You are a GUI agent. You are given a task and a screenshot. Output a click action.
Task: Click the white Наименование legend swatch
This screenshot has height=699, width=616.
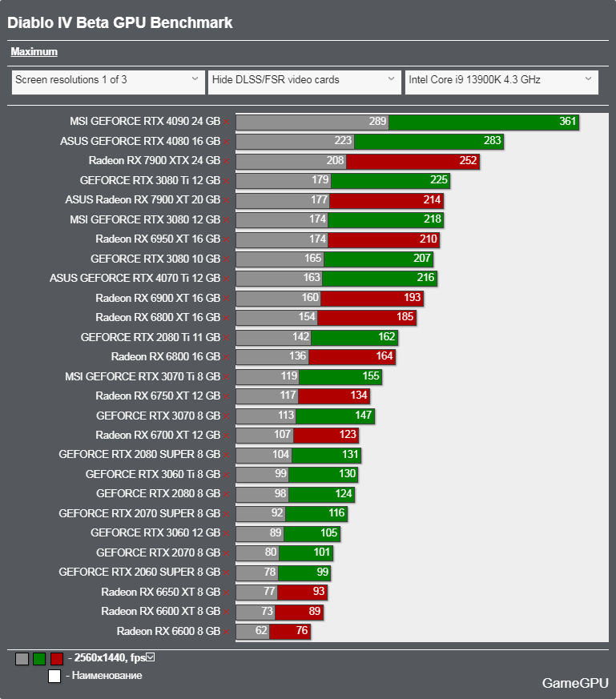54,676
